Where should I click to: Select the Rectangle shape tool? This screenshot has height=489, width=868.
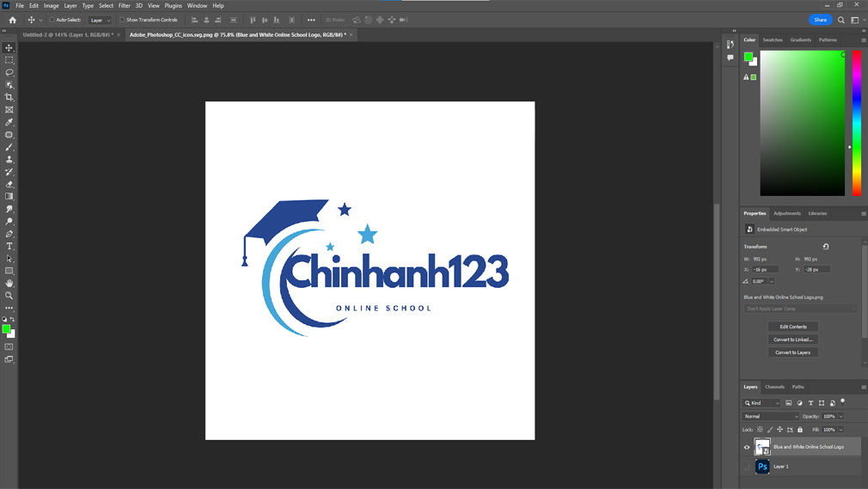9,271
